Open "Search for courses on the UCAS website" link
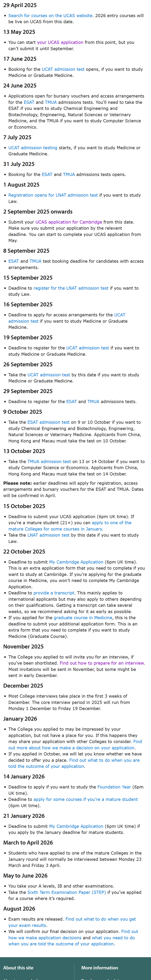 pyautogui.click(x=50, y=16)
